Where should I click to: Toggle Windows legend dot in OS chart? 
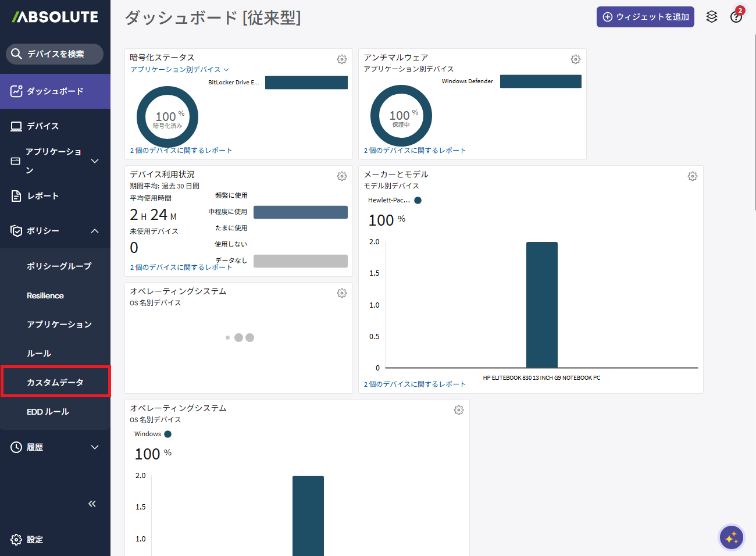168,434
